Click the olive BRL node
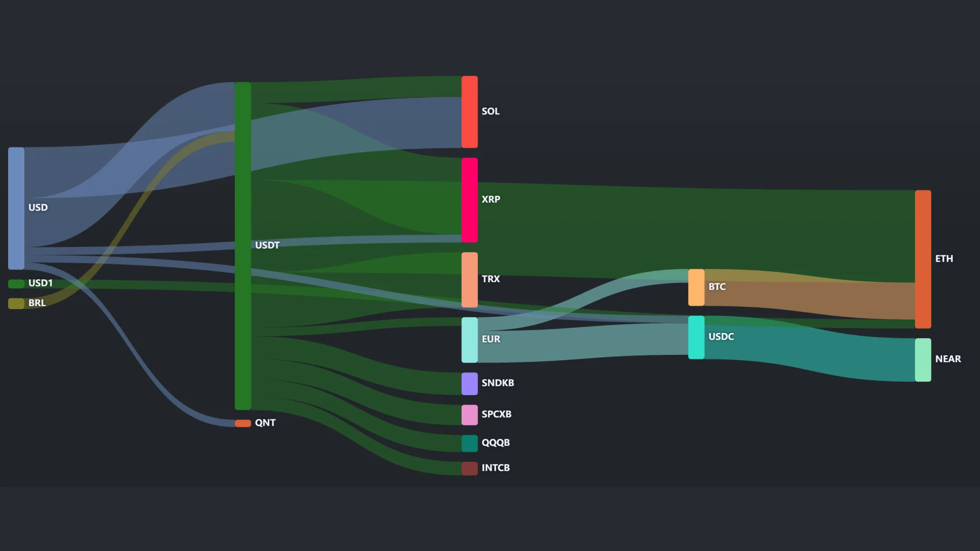The height and width of the screenshot is (551, 980). click(x=16, y=303)
